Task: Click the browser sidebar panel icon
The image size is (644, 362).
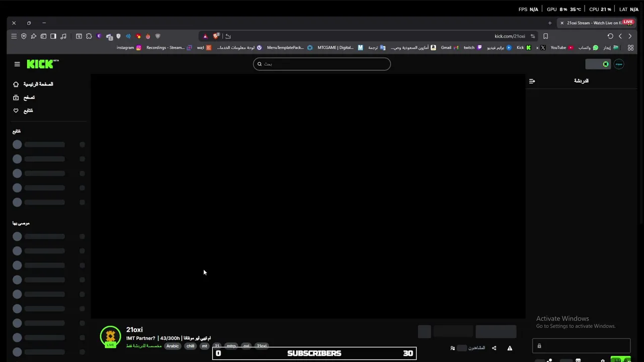Action: click(x=53, y=36)
